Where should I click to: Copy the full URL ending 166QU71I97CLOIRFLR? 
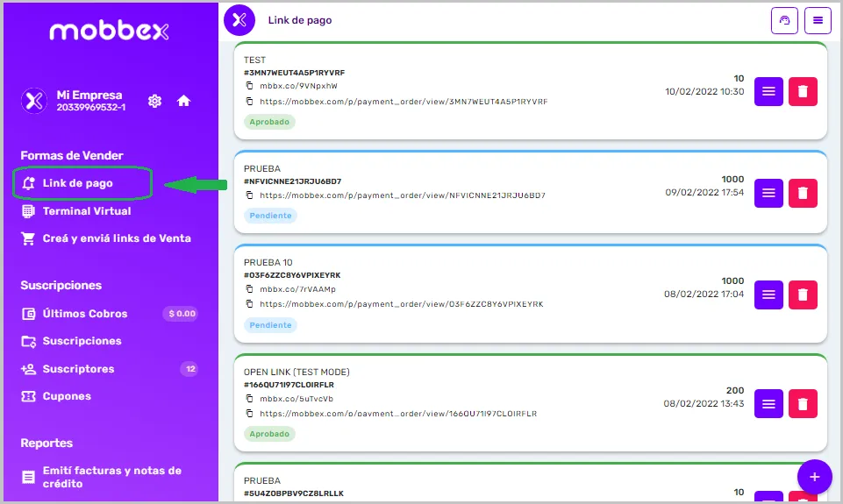coord(249,414)
